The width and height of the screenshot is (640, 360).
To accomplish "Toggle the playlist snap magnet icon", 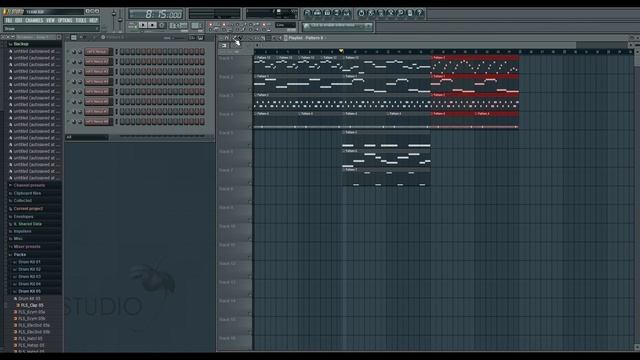I will pos(227,38).
